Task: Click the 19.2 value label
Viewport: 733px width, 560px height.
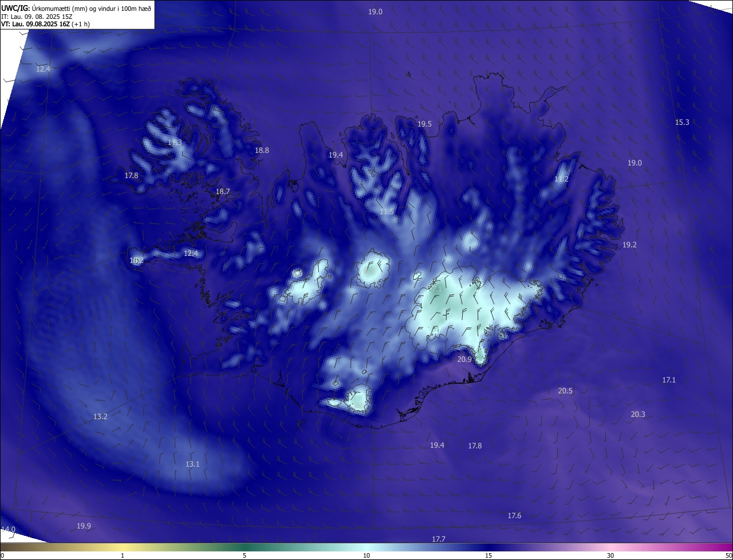Action: click(629, 245)
